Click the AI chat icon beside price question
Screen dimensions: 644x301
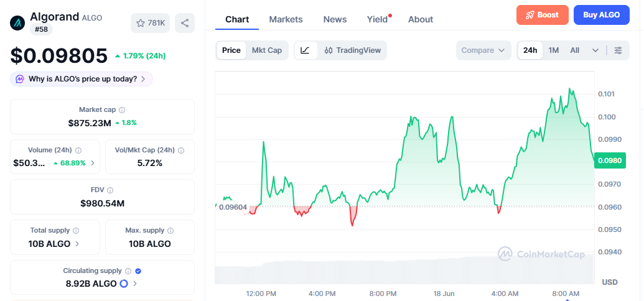pos(20,79)
